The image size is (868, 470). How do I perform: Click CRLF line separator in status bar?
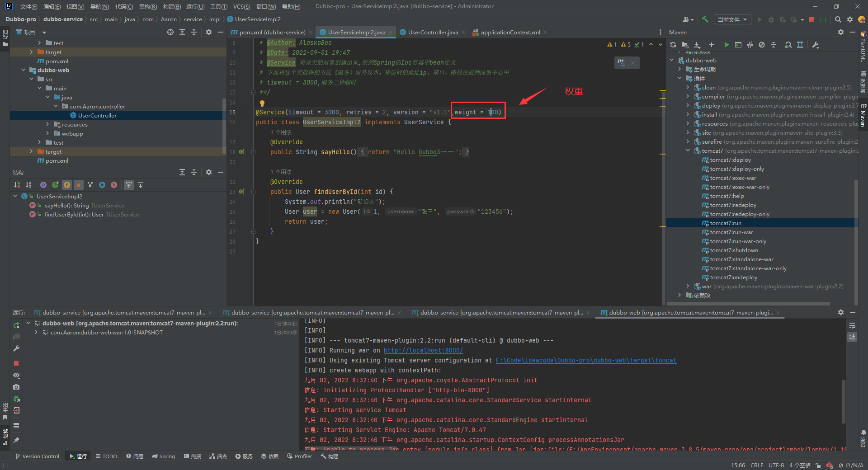coord(757,465)
